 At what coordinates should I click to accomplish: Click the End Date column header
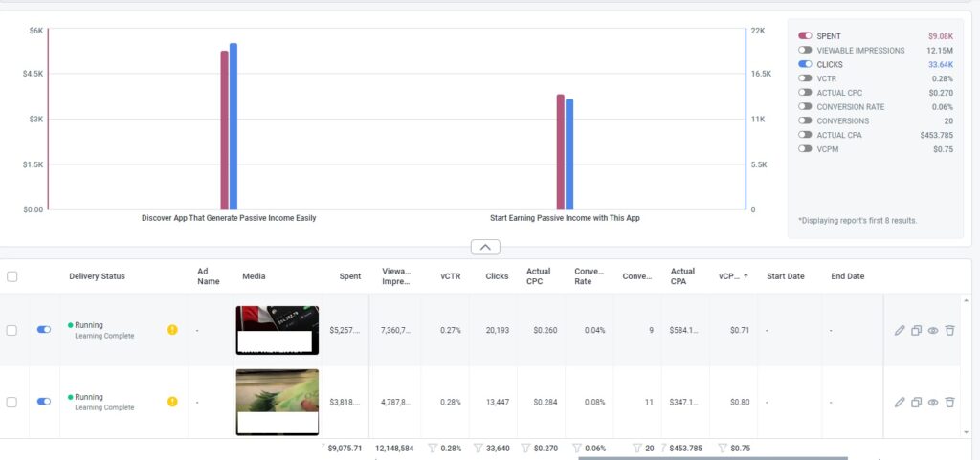coord(848,276)
